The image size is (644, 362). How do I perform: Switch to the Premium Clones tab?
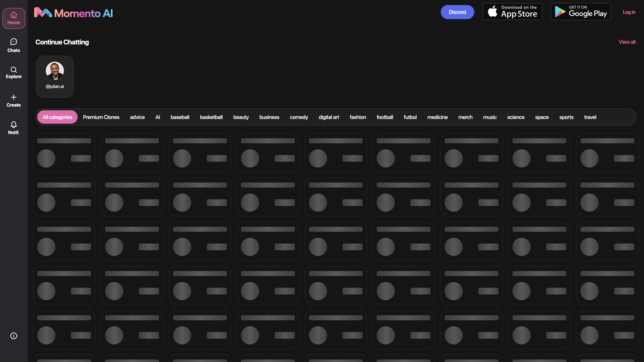[x=101, y=117]
